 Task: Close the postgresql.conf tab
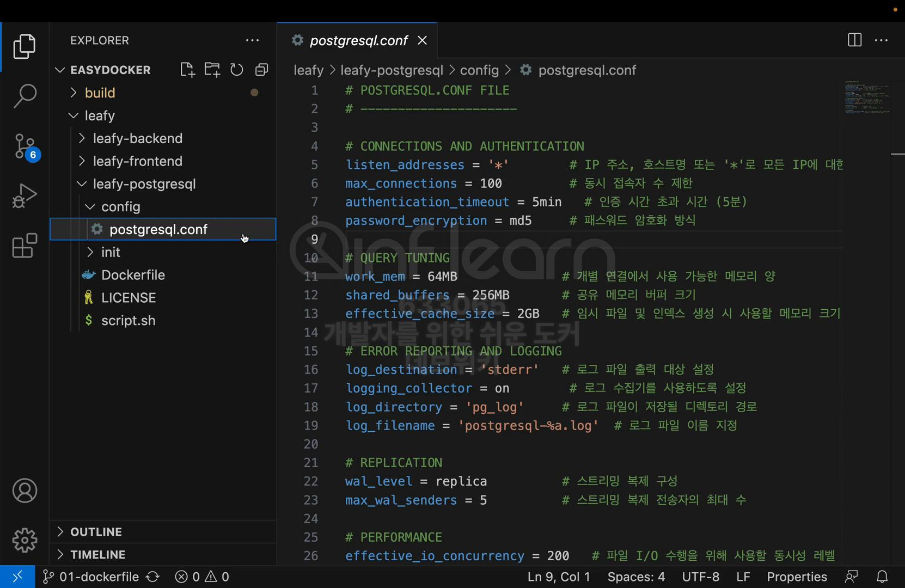click(x=422, y=40)
